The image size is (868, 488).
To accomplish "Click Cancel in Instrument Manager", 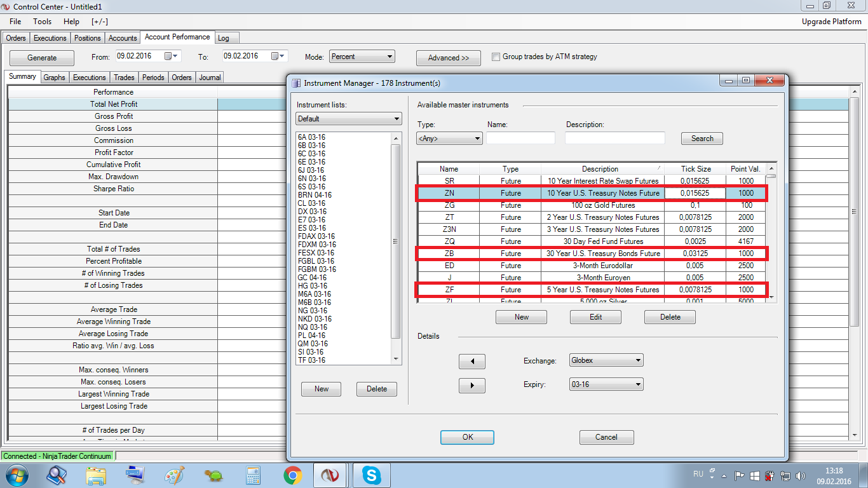I will [606, 437].
